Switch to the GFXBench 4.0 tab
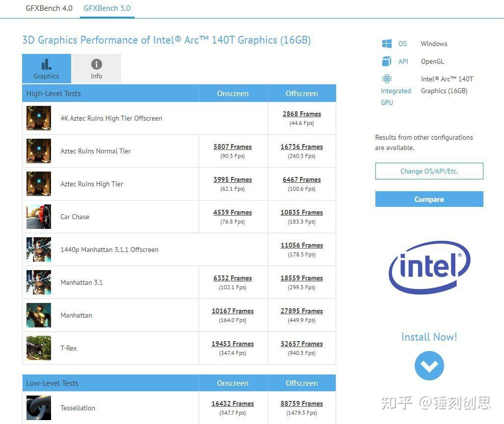 tap(49, 8)
